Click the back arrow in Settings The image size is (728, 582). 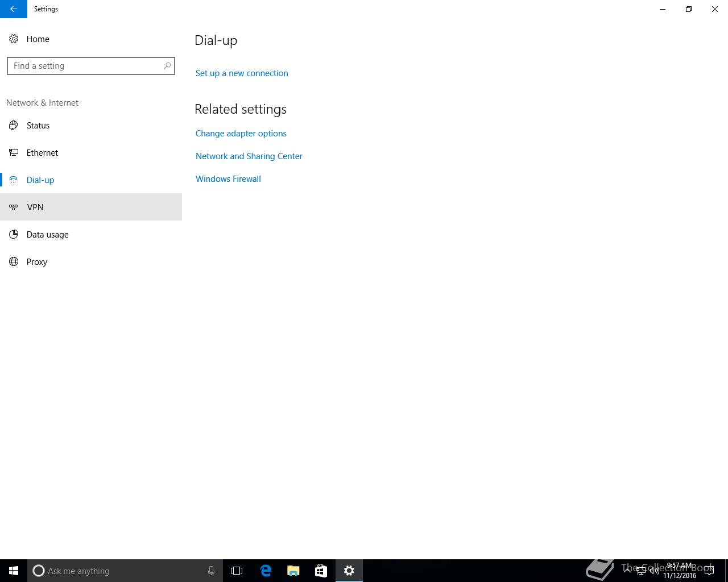point(14,9)
